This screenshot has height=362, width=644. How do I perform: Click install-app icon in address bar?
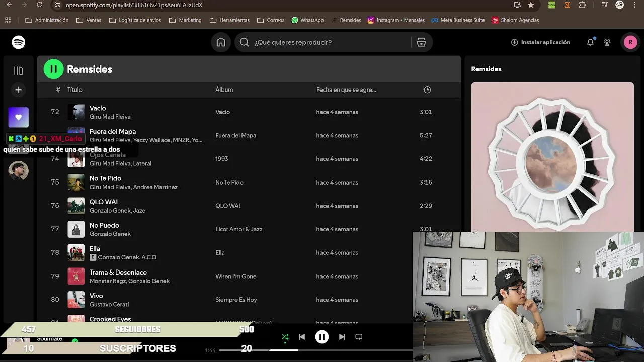pyautogui.click(x=517, y=5)
